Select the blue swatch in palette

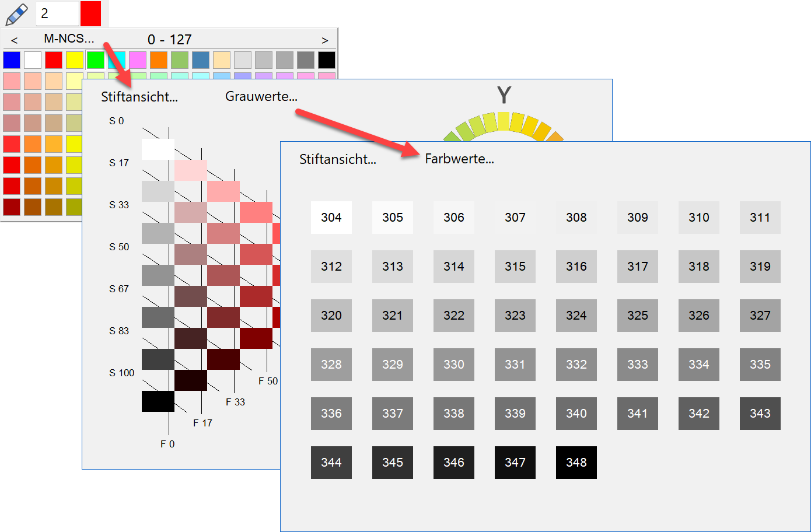pyautogui.click(x=12, y=60)
